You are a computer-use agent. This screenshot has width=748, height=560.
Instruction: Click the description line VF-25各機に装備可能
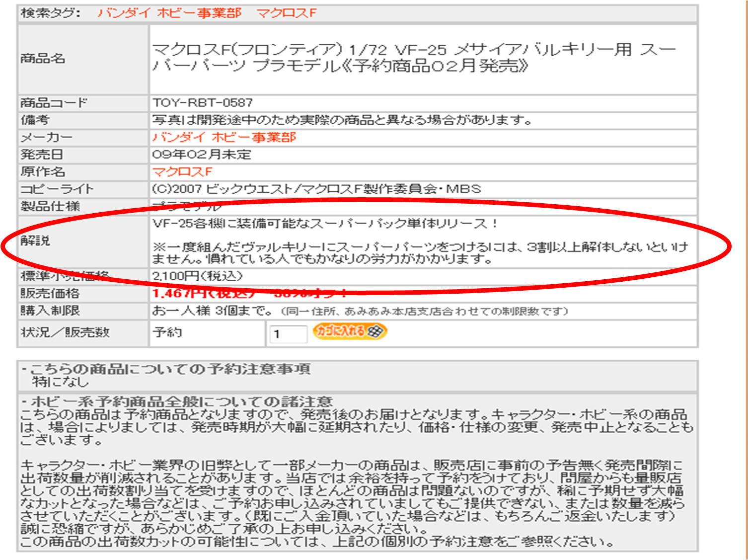click(325, 224)
